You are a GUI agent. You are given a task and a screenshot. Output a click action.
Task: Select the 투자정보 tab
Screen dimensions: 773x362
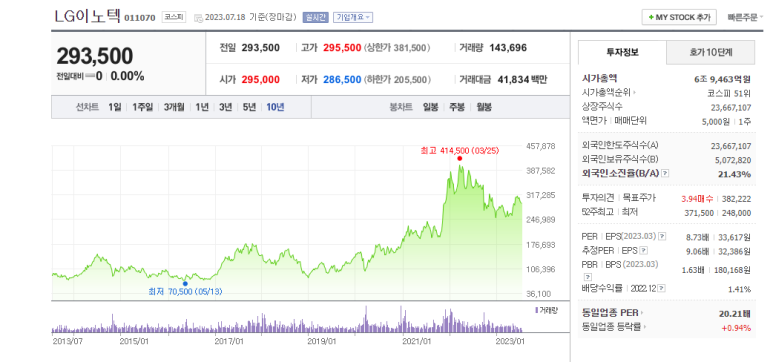622,53
